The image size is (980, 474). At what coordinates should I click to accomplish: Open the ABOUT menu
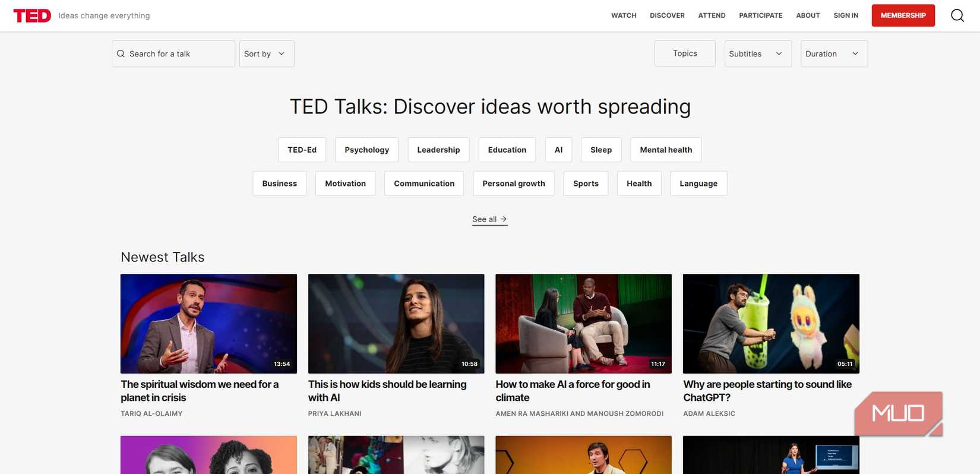[808, 15]
